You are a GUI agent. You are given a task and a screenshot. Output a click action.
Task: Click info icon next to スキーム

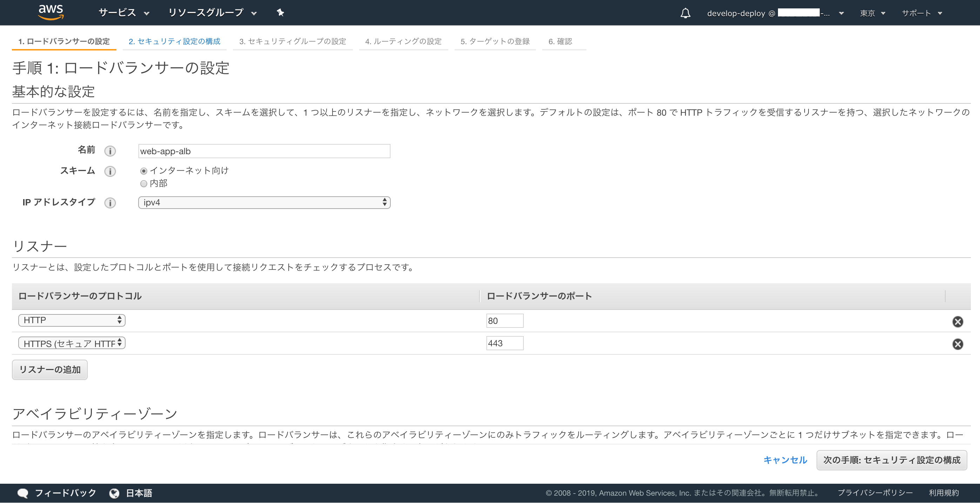point(110,171)
